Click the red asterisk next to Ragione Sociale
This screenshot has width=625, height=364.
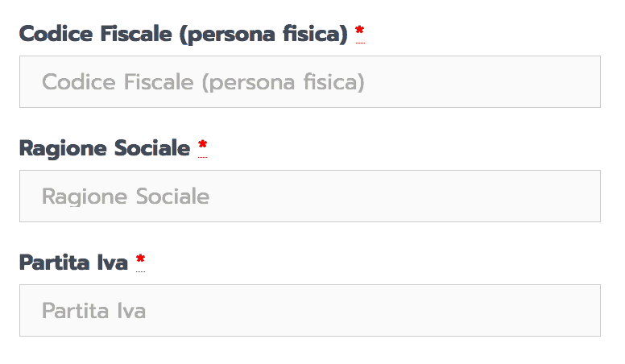[x=202, y=147]
